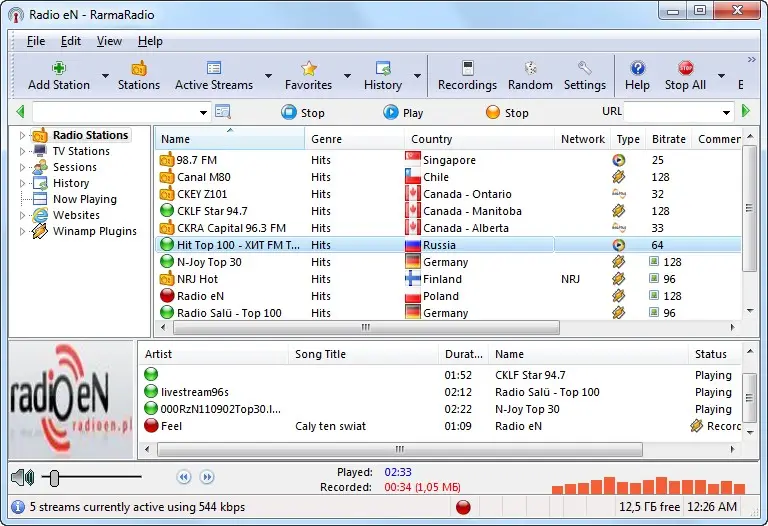Click the green back arrow icon
Screen dimensions: 768x526
pyautogui.click(x=20, y=111)
